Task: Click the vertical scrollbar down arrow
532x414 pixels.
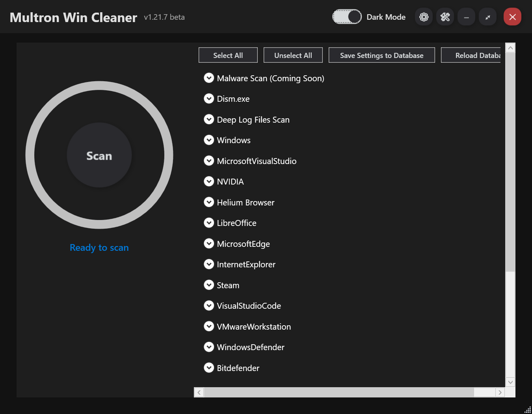Action: (510, 382)
